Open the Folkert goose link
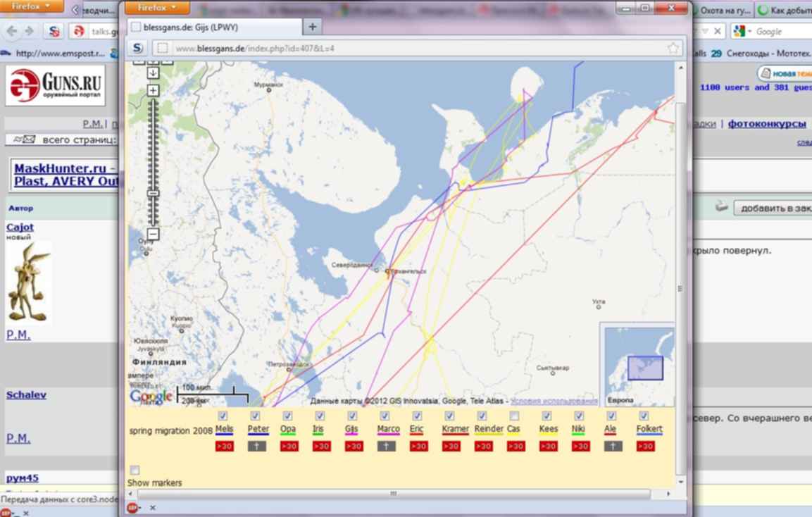This screenshot has width=812, height=517. point(649,429)
